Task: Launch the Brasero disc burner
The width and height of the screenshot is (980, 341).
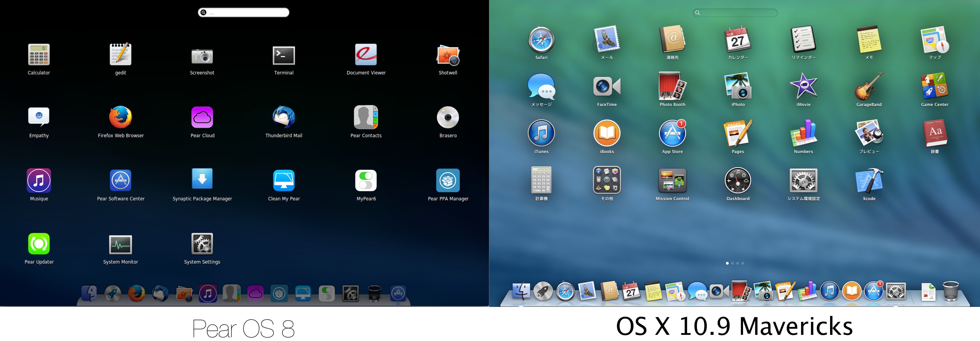Action: coord(448,117)
